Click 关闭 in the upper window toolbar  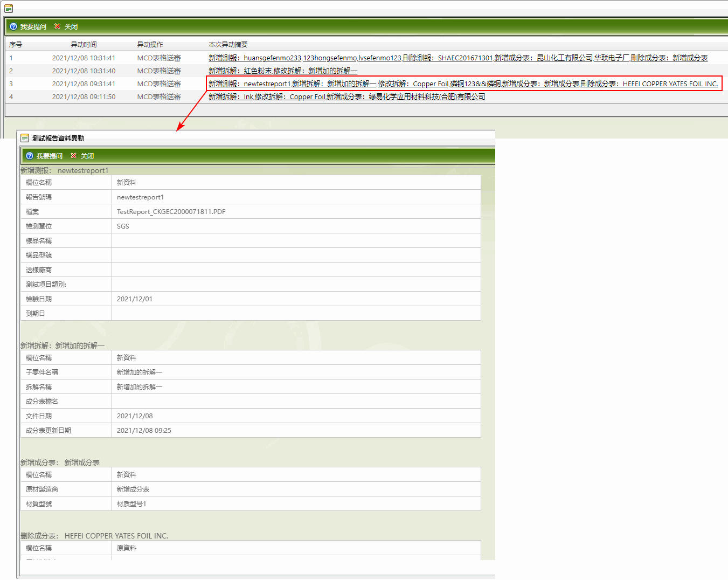coord(66,26)
